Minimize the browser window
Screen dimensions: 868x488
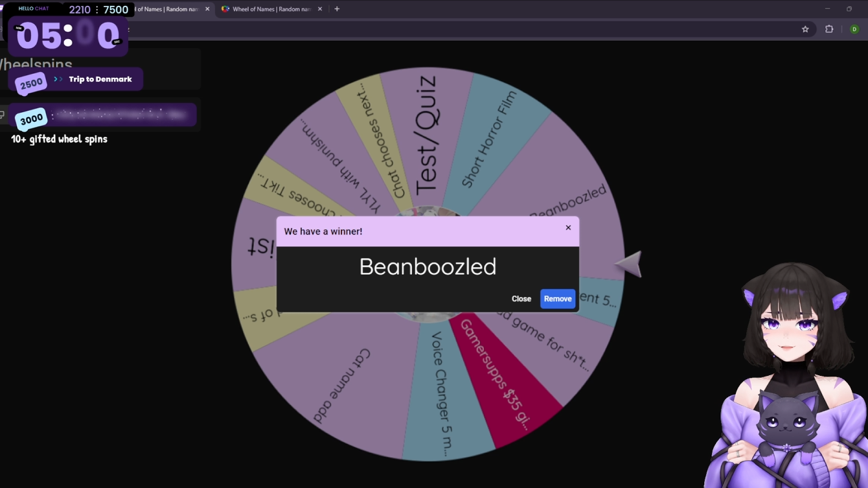827,9
